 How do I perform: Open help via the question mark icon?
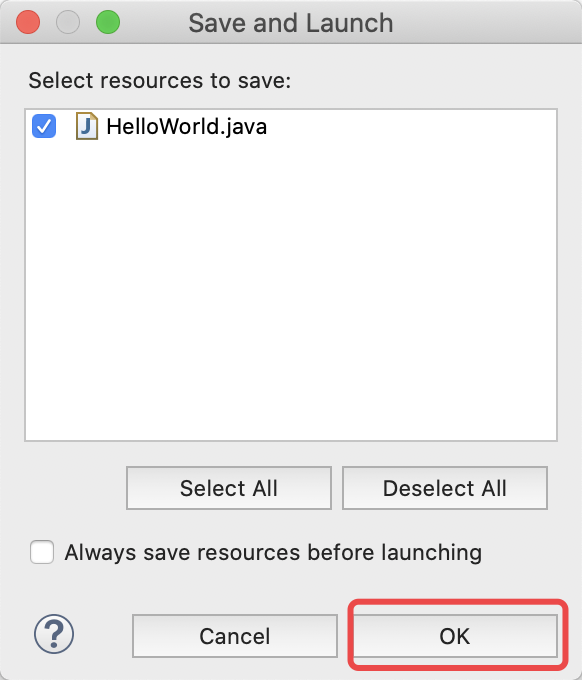tap(54, 634)
